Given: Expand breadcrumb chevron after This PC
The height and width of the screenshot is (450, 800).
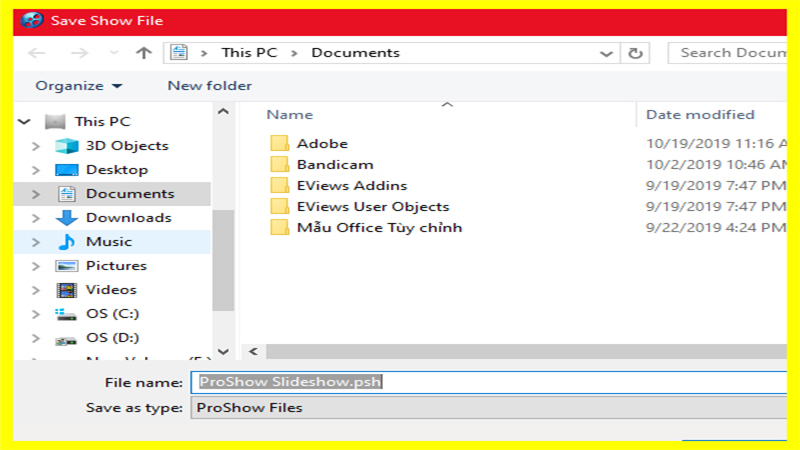Looking at the screenshot, I should (x=294, y=53).
